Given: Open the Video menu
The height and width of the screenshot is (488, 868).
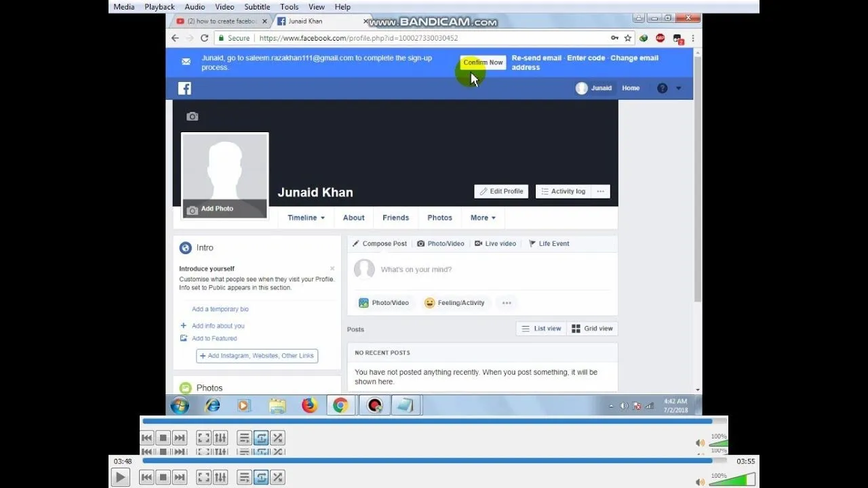Looking at the screenshot, I should (x=224, y=7).
